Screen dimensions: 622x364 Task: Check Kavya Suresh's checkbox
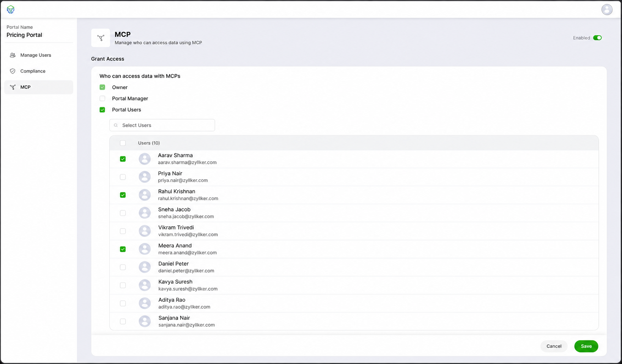click(x=123, y=285)
